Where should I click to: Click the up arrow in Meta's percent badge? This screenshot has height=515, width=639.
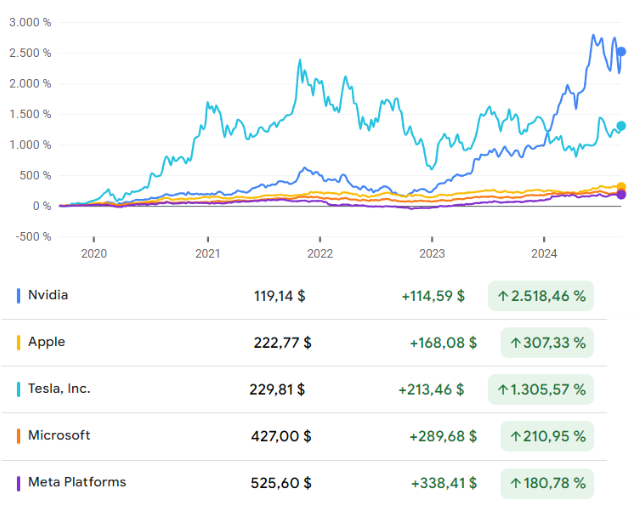(x=516, y=483)
